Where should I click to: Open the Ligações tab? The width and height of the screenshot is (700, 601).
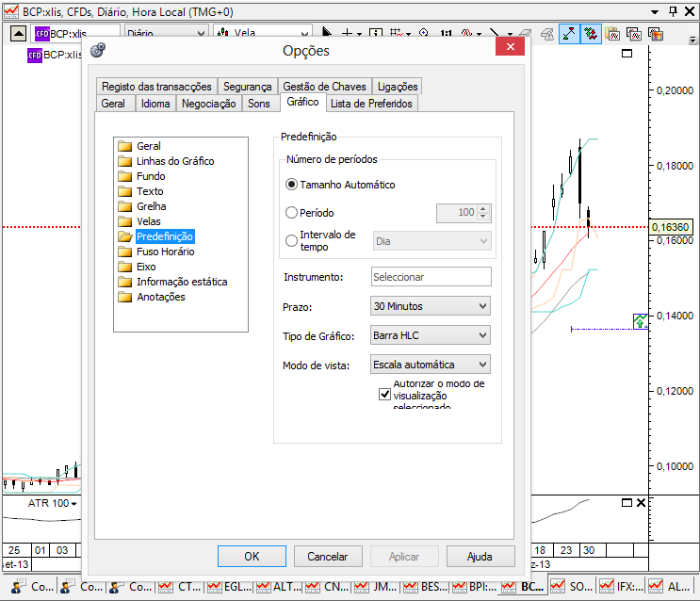point(398,86)
